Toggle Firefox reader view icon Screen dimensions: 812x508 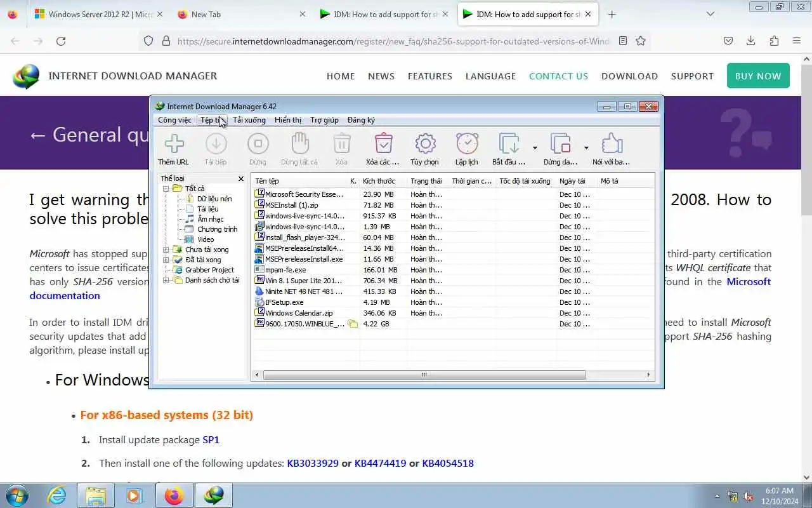click(x=623, y=41)
